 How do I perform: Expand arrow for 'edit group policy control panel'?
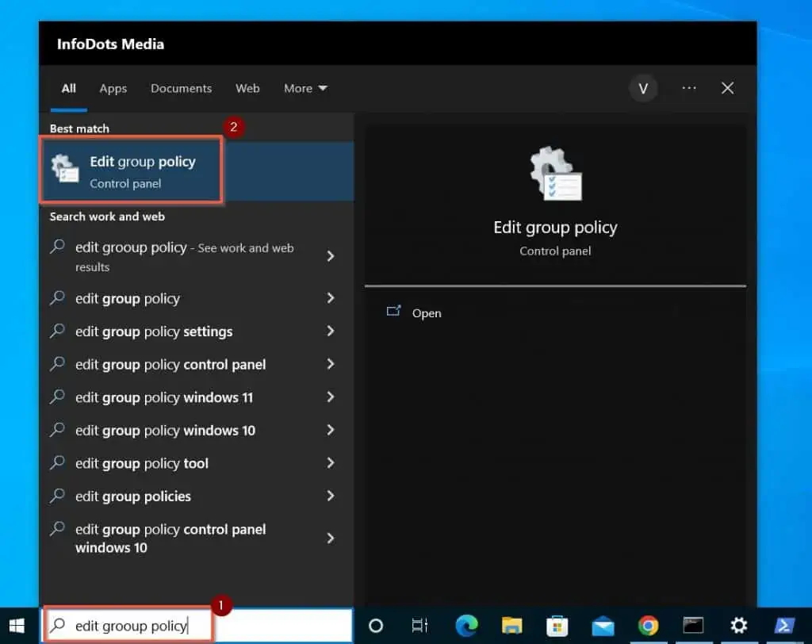point(331,364)
